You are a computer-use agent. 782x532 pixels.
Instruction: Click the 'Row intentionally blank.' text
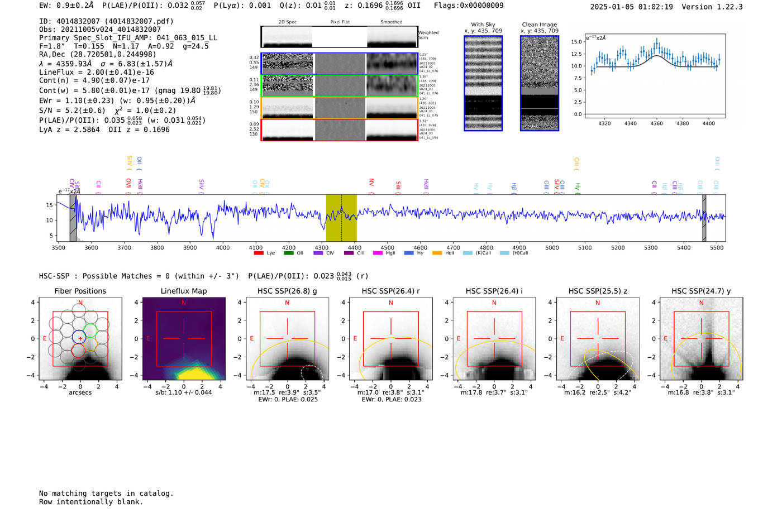point(91,502)
